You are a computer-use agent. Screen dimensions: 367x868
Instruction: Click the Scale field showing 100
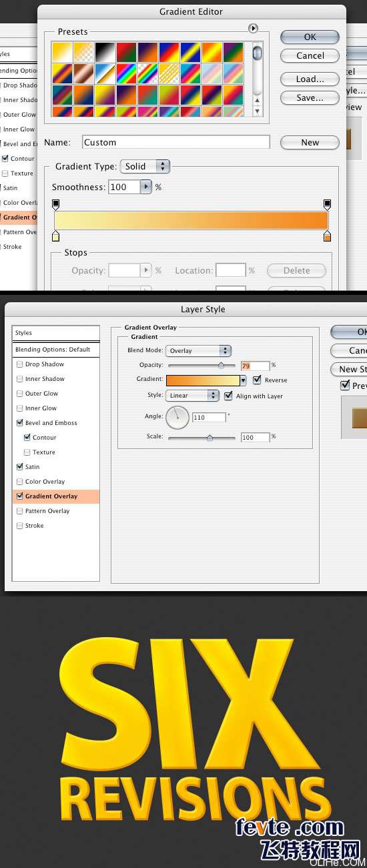tap(255, 438)
